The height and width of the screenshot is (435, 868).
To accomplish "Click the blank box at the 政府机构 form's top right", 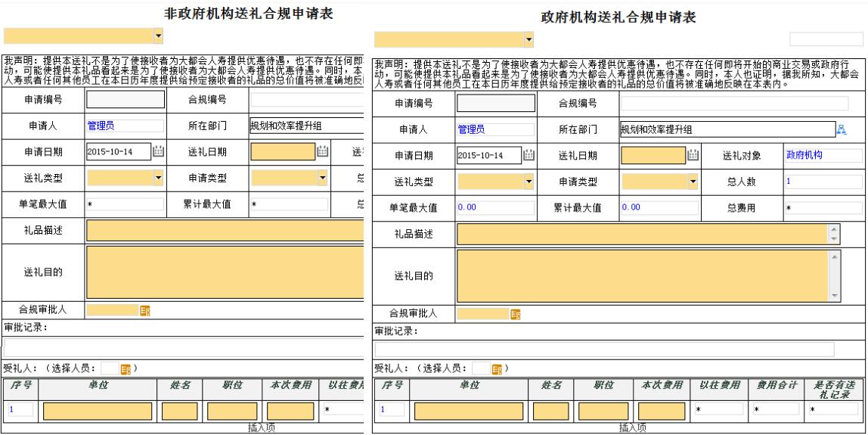I will click(826, 39).
